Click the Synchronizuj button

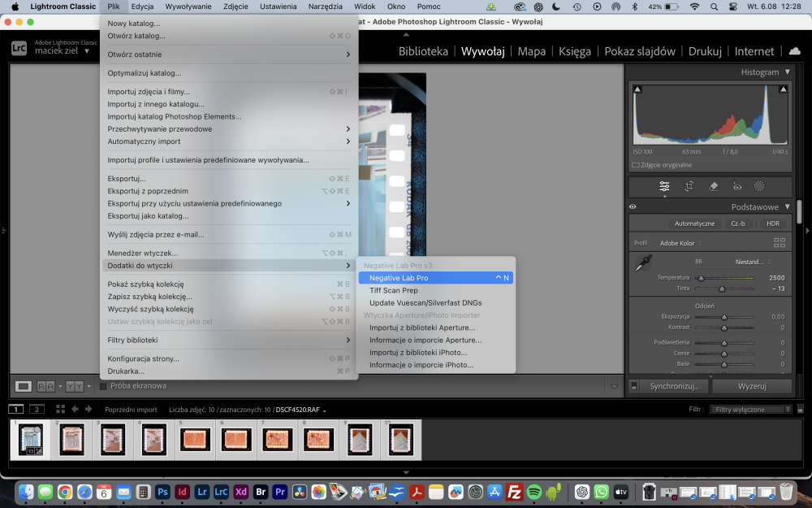(674, 386)
